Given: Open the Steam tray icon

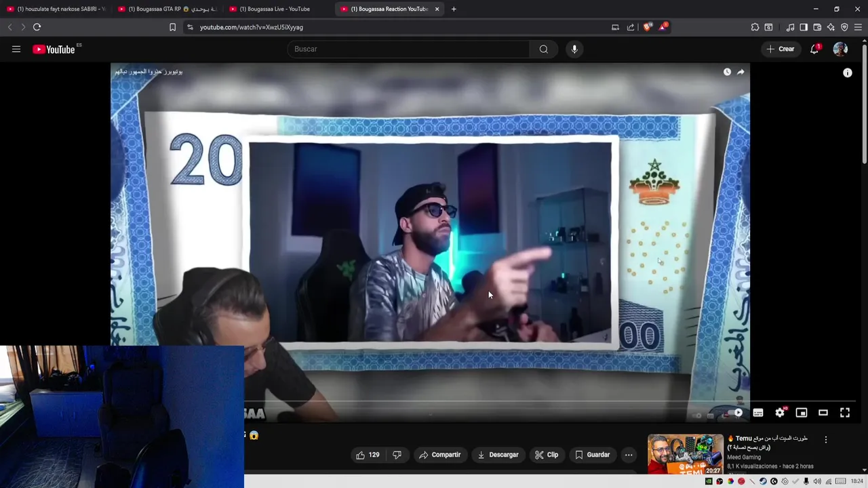Looking at the screenshot, I should tap(763, 481).
